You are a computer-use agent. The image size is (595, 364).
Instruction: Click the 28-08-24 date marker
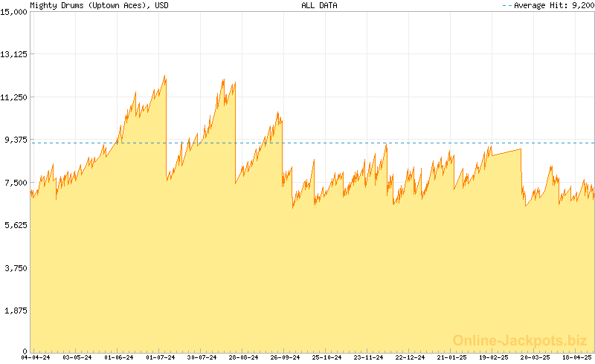(244, 358)
